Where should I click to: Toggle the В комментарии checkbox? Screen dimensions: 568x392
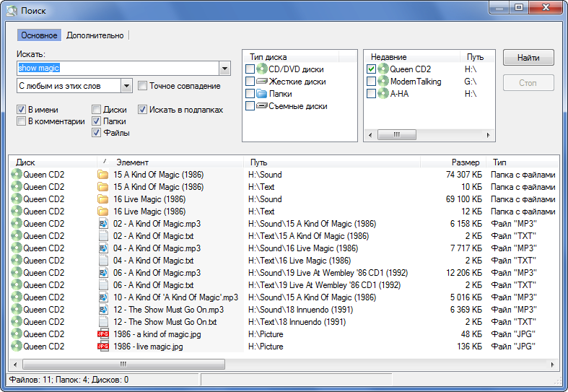point(22,121)
